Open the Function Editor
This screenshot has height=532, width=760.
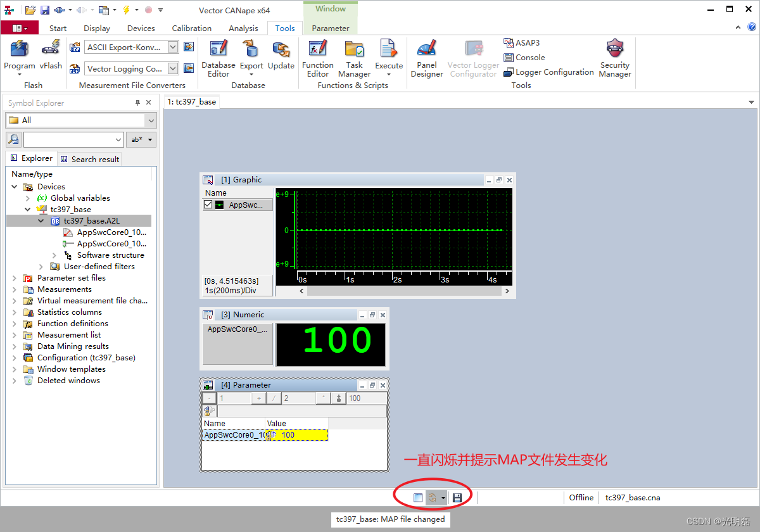[x=318, y=59]
